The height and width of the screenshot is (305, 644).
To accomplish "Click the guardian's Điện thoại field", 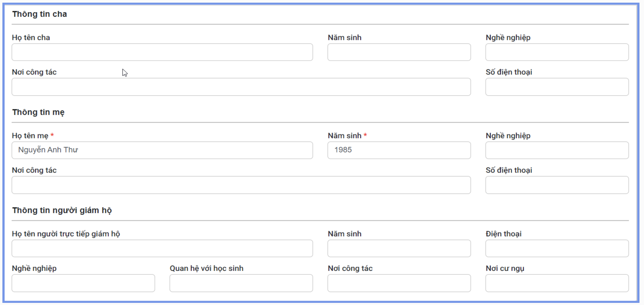I will point(557,248).
